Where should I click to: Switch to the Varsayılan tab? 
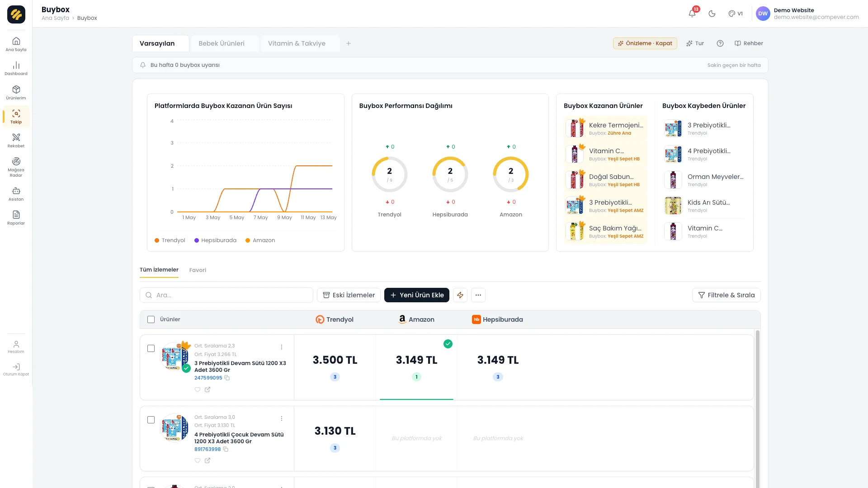(x=160, y=43)
